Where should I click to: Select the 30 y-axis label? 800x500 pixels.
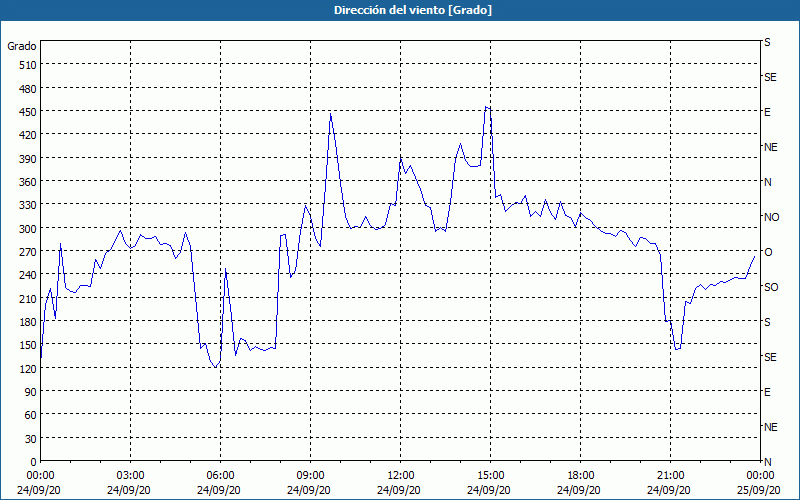click(31, 439)
